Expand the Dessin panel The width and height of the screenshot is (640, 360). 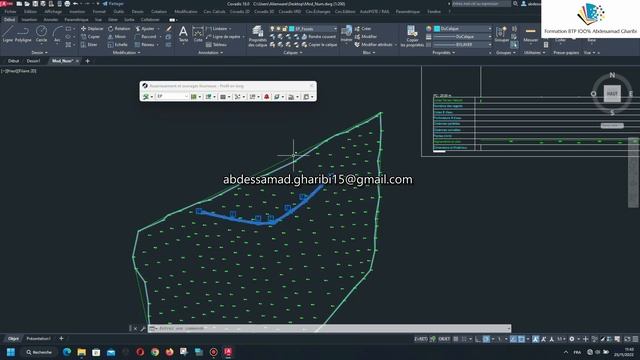40,53
